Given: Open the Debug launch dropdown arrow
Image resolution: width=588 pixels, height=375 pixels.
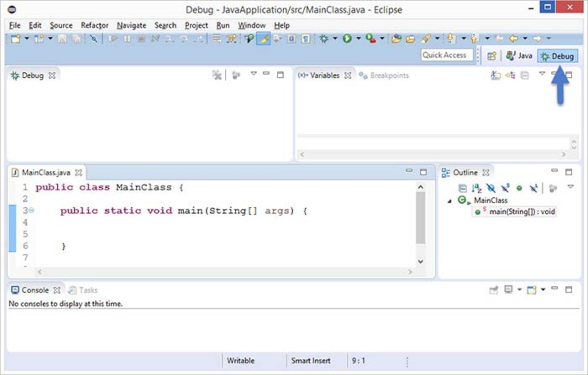Looking at the screenshot, I should coord(335,39).
